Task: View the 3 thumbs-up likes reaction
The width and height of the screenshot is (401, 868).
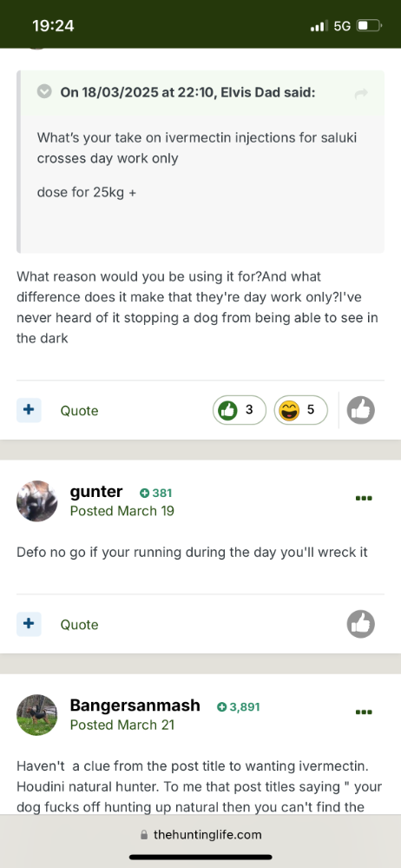Action: pos(240,410)
